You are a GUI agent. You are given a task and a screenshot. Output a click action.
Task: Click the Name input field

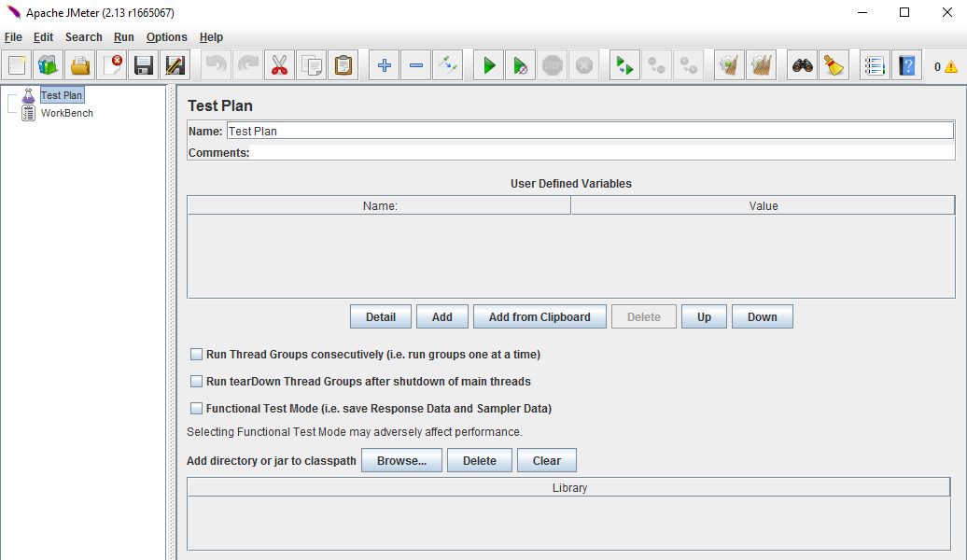[x=590, y=131]
